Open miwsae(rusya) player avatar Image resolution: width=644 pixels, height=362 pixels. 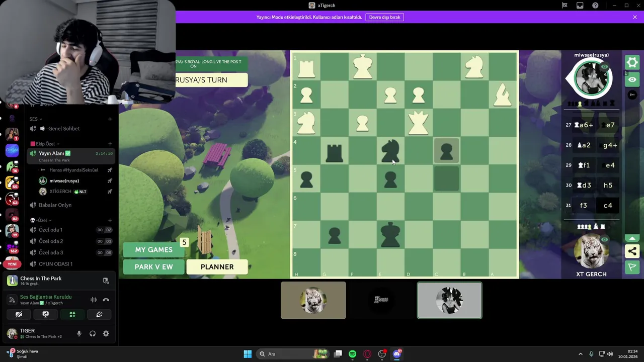coord(591,78)
